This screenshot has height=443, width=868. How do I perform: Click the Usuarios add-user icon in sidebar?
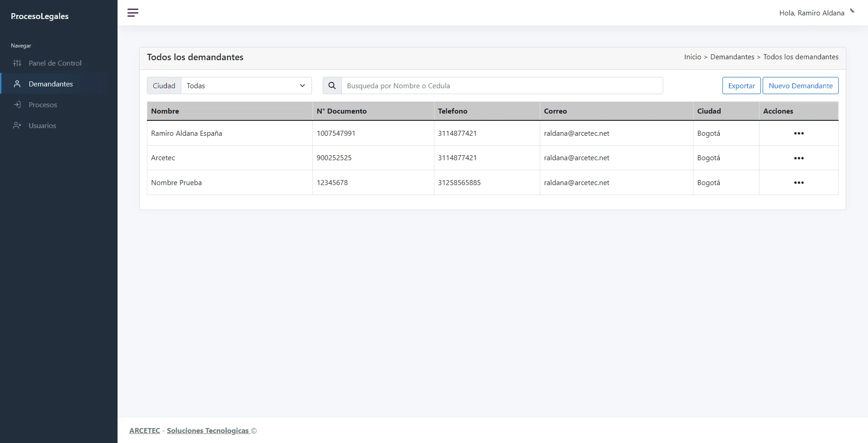pos(17,125)
